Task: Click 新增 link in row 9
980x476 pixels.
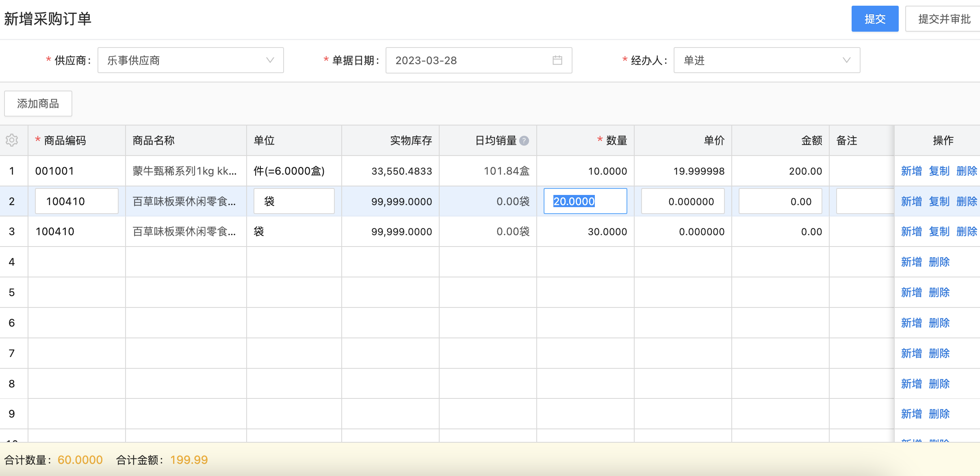Action: (911, 414)
